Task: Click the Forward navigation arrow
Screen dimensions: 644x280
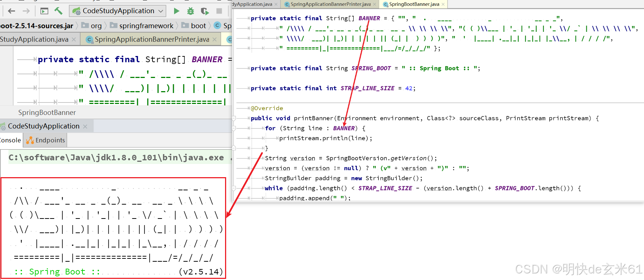Action: click(x=26, y=11)
